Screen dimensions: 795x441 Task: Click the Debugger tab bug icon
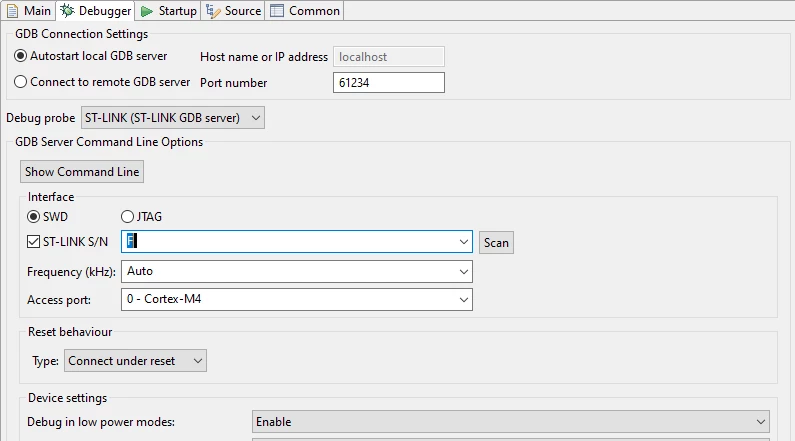click(67, 11)
